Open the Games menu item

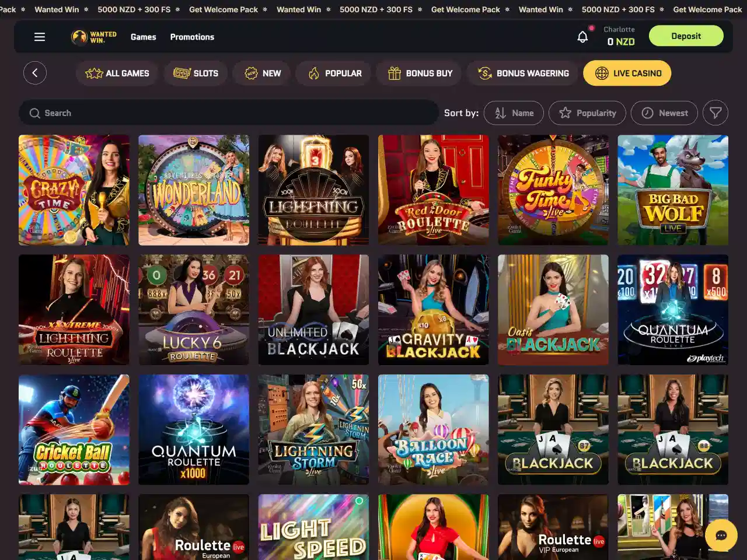tap(144, 37)
